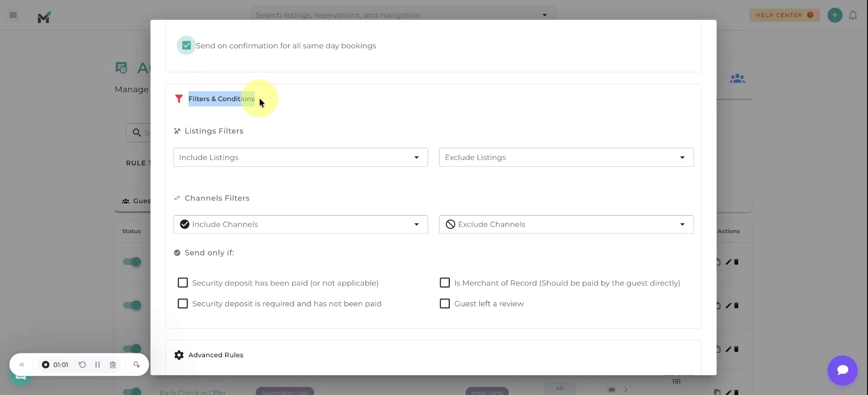The image size is (868, 395).
Task: Select the Filters & Conditions heading
Action: click(x=222, y=99)
